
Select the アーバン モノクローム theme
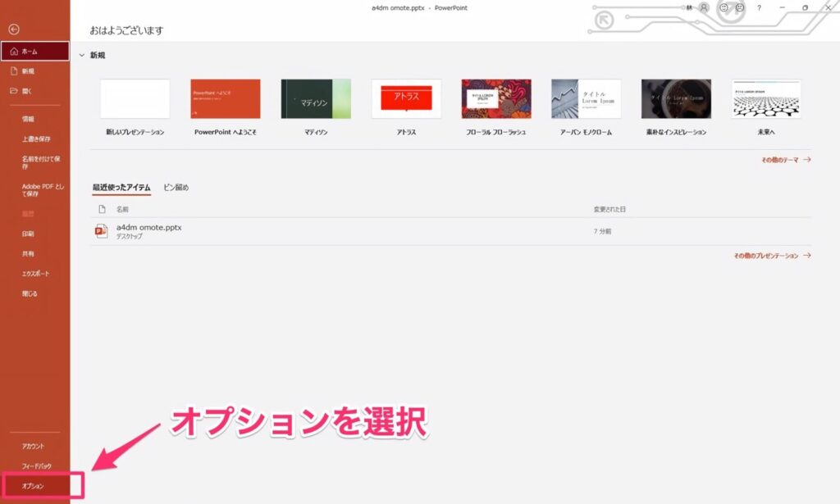586,99
